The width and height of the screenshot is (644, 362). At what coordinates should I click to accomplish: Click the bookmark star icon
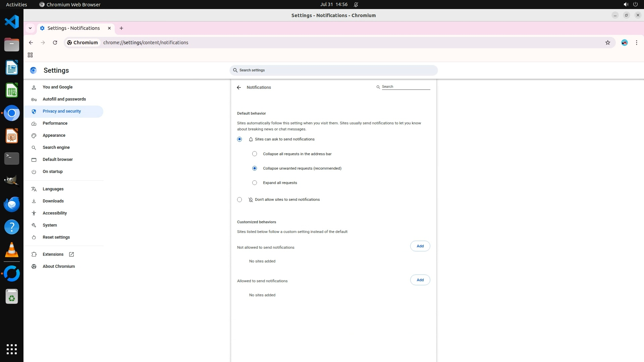(607, 43)
